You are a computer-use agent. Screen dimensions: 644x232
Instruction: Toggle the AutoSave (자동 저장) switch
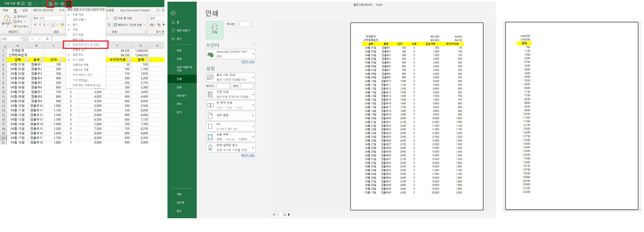tap(21, 4)
